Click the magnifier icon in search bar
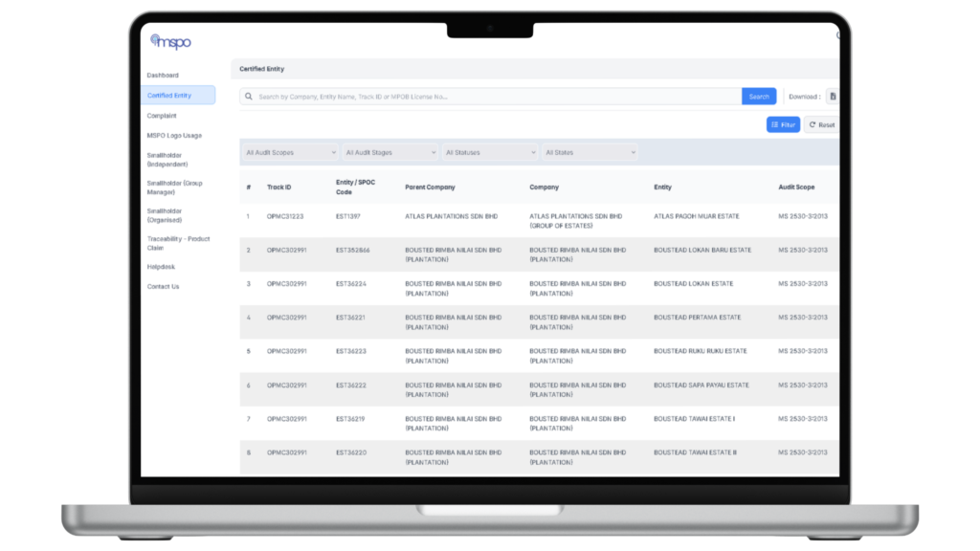 click(x=249, y=97)
